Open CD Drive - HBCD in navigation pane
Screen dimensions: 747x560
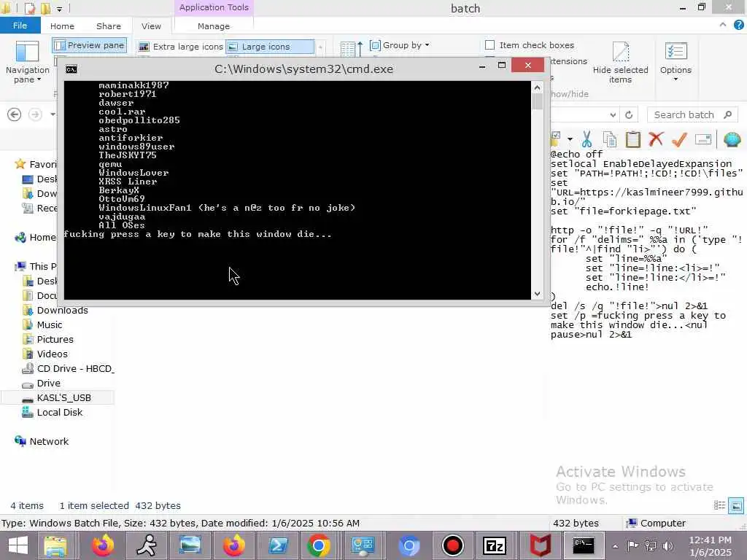coord(68,368)
